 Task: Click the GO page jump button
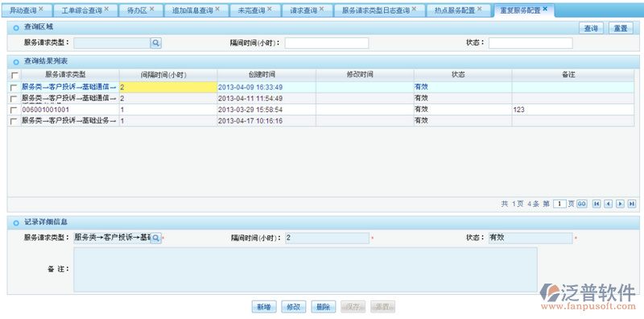(581, 204)
